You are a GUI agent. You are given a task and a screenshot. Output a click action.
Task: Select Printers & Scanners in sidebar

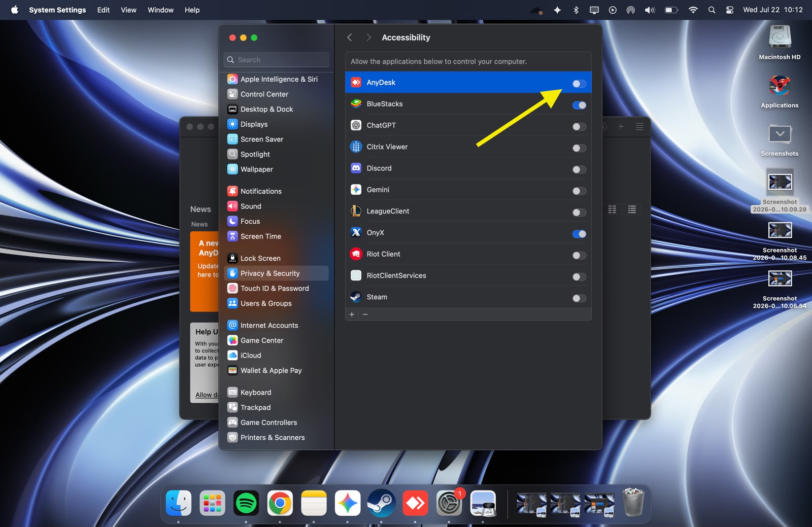(x=276, y=438)
